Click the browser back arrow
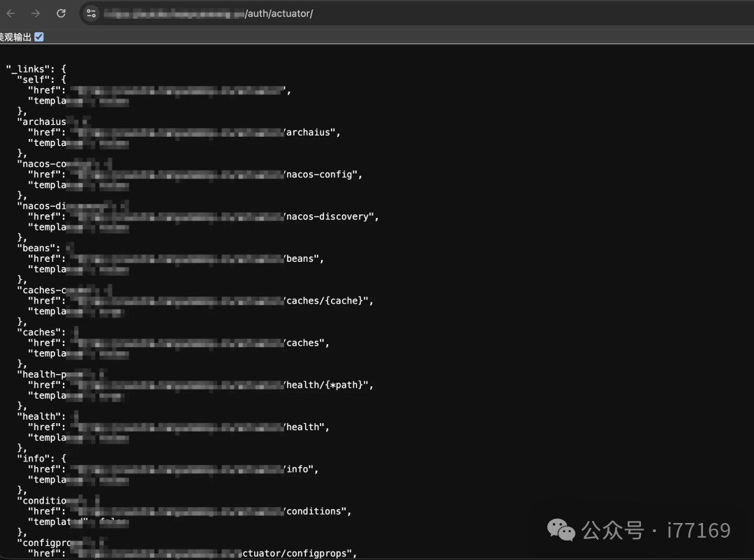Image resolution: width=754 pixels, height=560 pixels. point(10,13)
